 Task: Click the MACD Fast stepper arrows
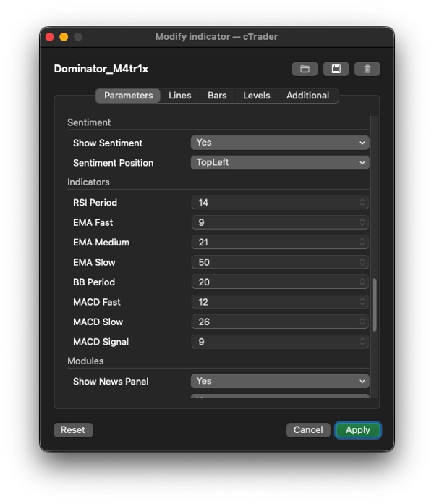362,302
